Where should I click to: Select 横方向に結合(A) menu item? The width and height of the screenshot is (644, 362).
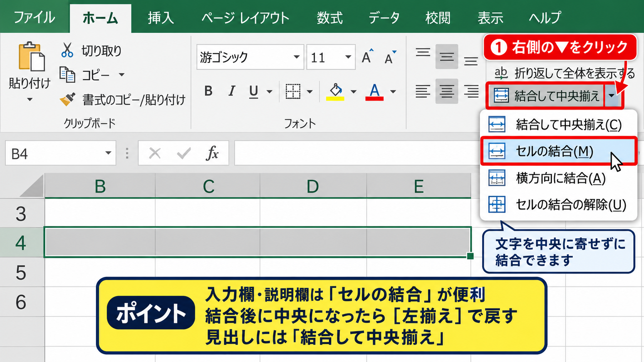(x=558, y=178)
